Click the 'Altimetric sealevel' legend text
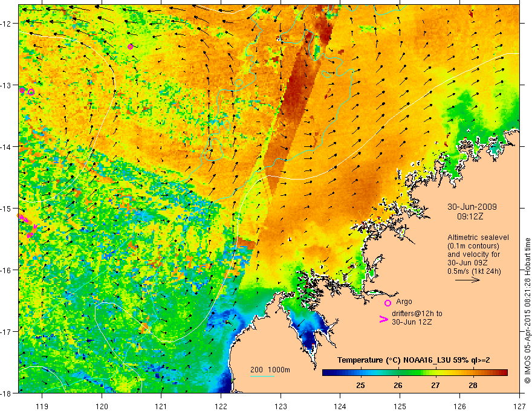Image resolution: width=532 pixels, height=411 pixels. click(x=478, y=238)
